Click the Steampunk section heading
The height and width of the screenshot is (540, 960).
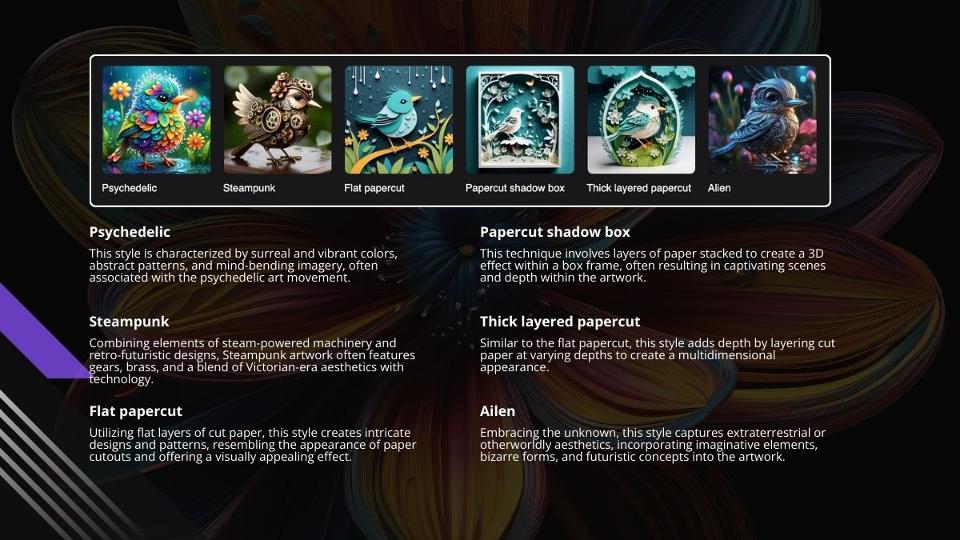(129, 321)
